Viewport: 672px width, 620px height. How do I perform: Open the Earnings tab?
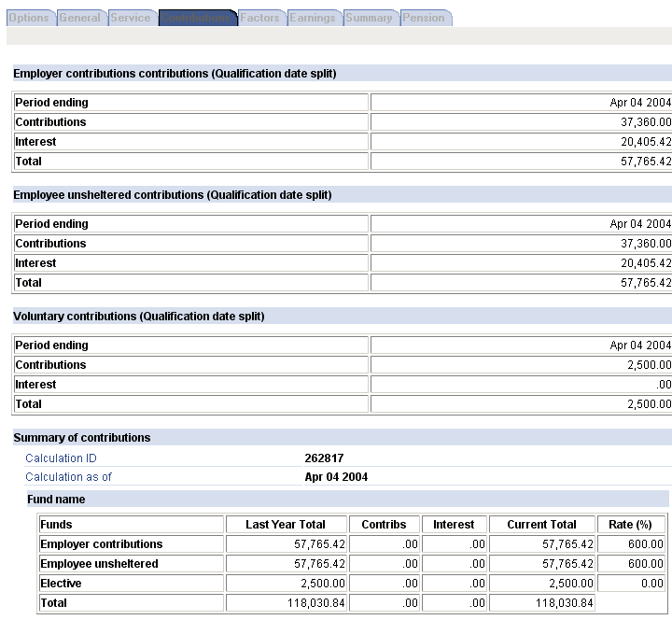(x=313, y=18)
